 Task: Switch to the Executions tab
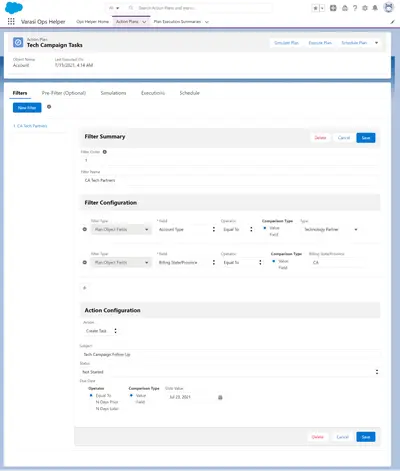pyautogui.click(x=153, y=93)
